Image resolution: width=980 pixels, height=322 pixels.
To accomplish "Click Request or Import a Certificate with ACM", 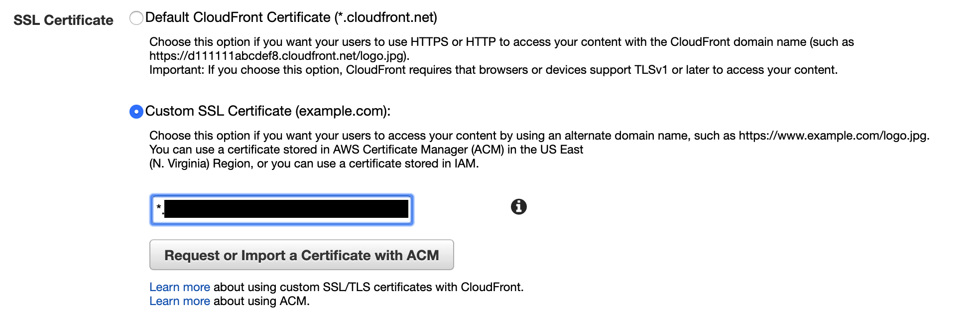I will (x=302, y=255).
